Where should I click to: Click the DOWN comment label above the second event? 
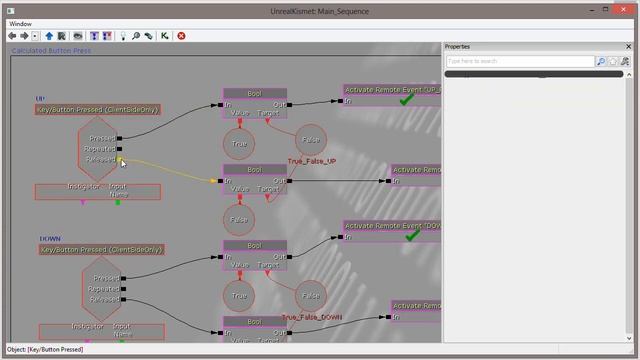pyautogui.click(x=50, y=238)
